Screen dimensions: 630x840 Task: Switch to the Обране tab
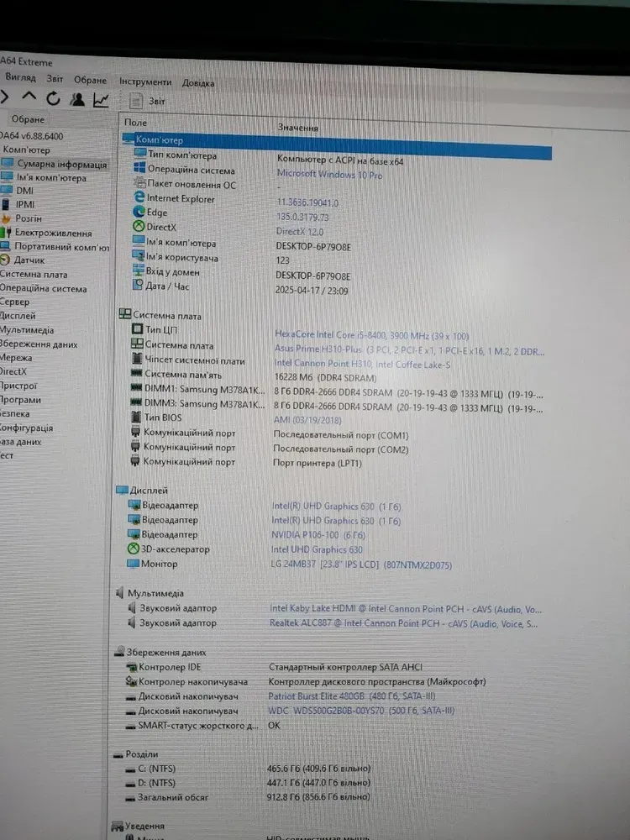point(28,119)
